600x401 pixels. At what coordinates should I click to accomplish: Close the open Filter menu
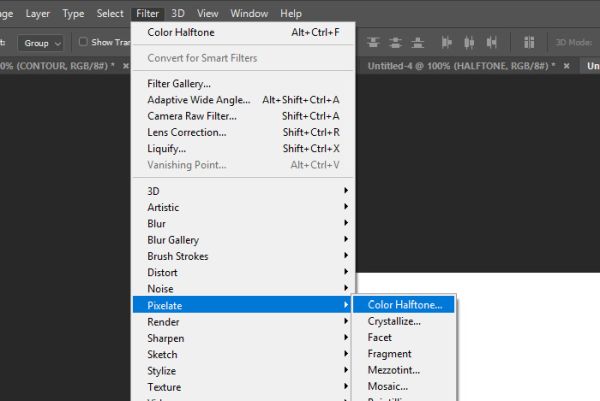pyautogui.click(x=147, y=14)
